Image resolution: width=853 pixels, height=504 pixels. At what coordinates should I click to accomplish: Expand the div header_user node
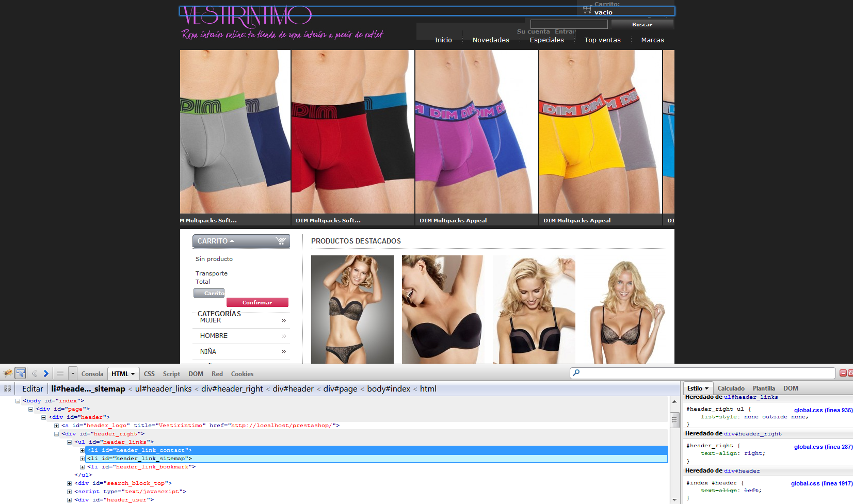(x=69, y=500)
